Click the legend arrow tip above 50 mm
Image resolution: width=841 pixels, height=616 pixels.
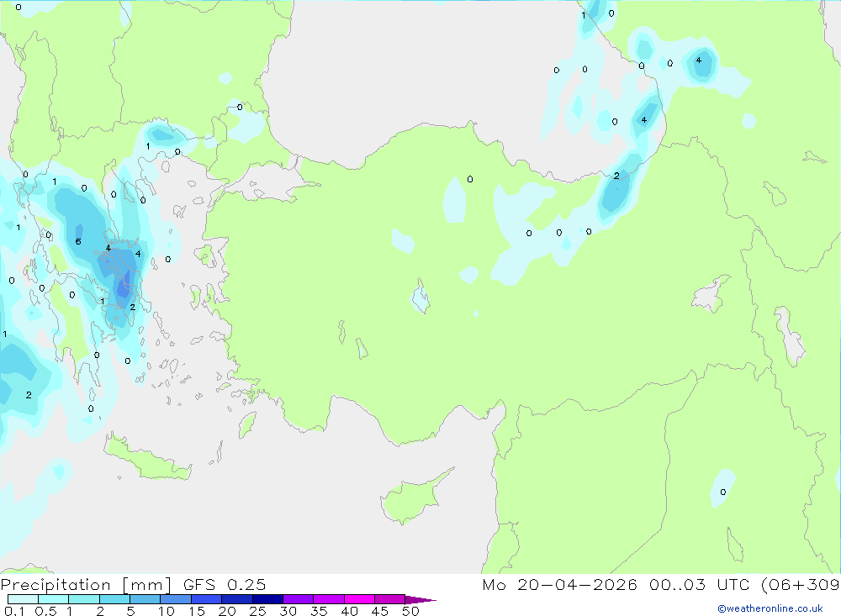point(420,600)
